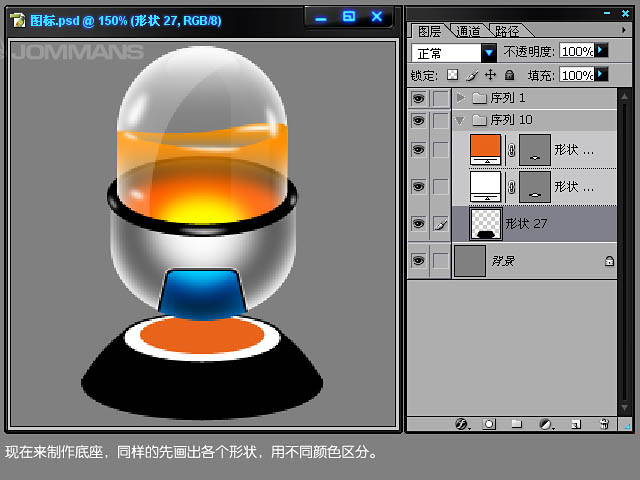
Task: Select the 形状 27 layer name
Action: pos(526,223)
